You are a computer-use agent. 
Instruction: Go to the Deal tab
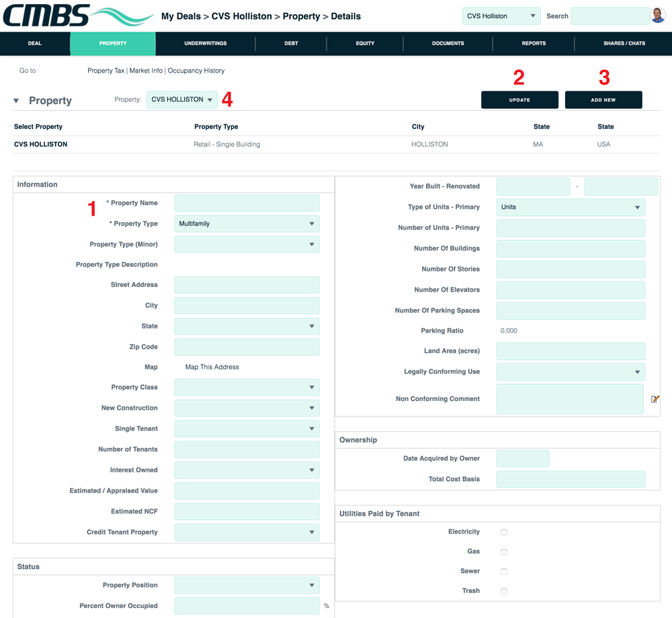coord(35,43)
